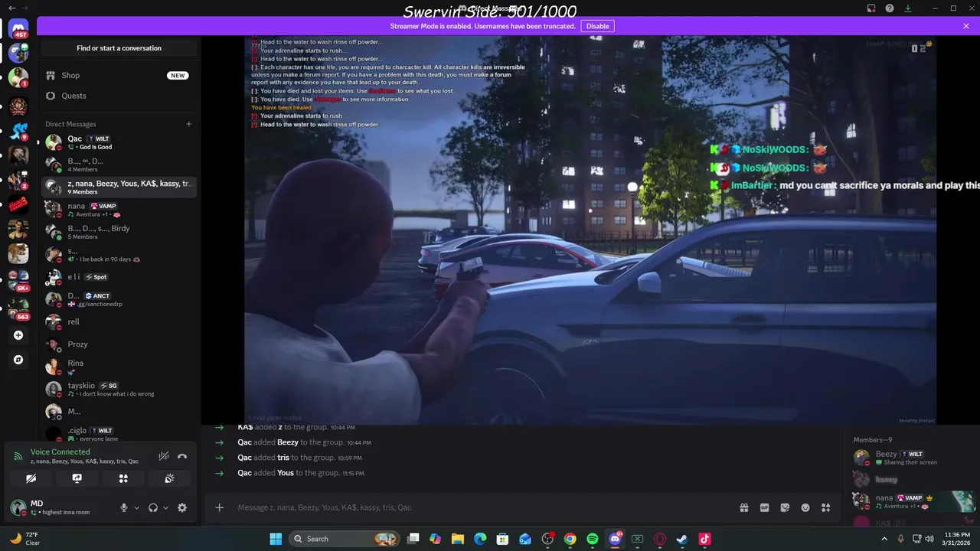Image resolution: width=980 pixels, height=551 pixels.
Task: Click Voice Connected status text
Action: pyautogui.click(x=60, y=452)
